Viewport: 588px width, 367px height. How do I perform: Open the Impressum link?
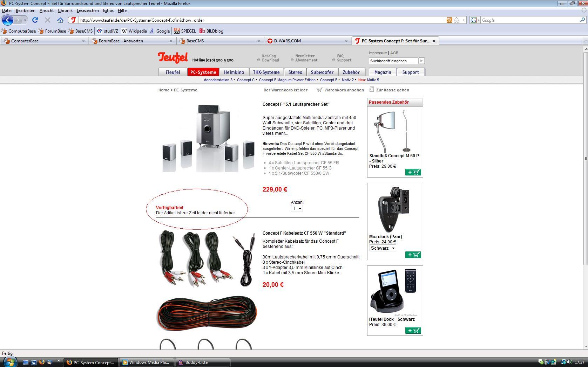(378, 53)
